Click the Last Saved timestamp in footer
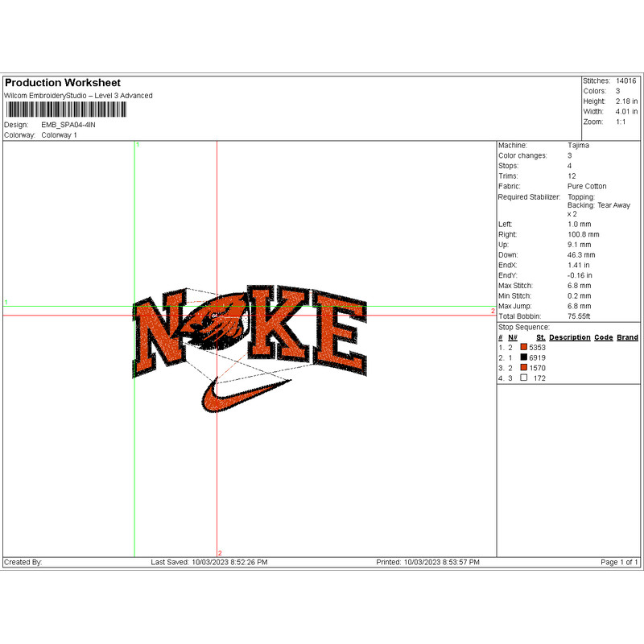This screenshot has height=644, width=644. pyautogui.click(x=209, y=562)
